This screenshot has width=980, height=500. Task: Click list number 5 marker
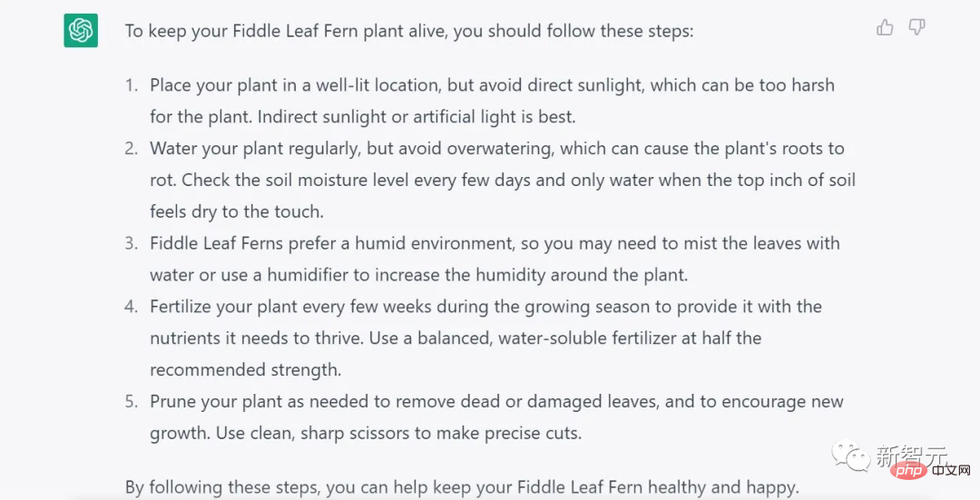132,402
